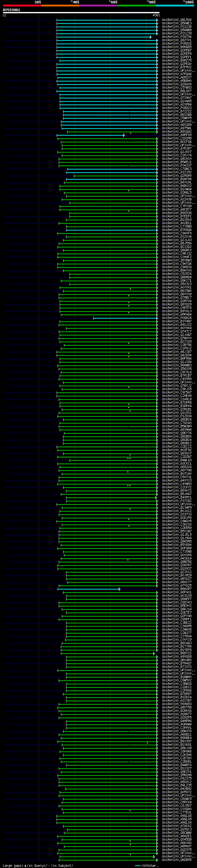Open hit UniRef100_A7PQU6
The height and width of the screenshot is (868, 197).
tap(176, 74)
